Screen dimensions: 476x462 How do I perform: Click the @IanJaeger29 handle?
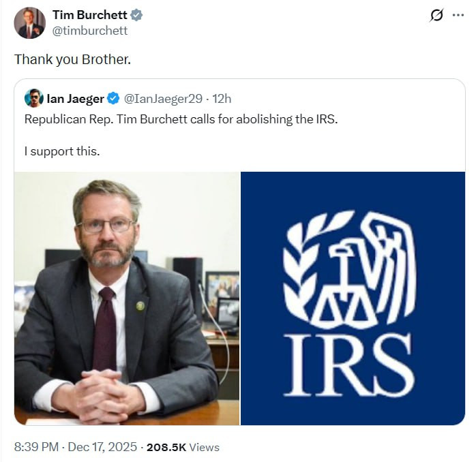[x=163, y=99]
